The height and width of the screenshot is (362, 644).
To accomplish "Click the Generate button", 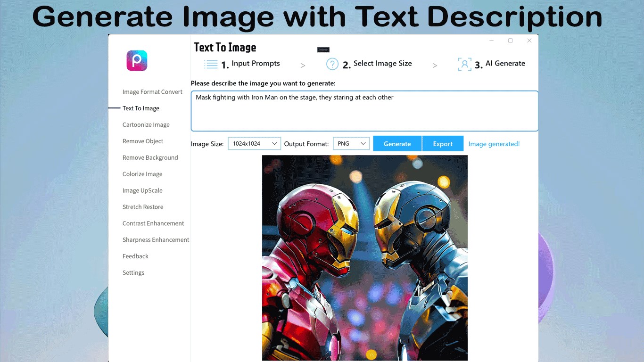I will point(397,143).
